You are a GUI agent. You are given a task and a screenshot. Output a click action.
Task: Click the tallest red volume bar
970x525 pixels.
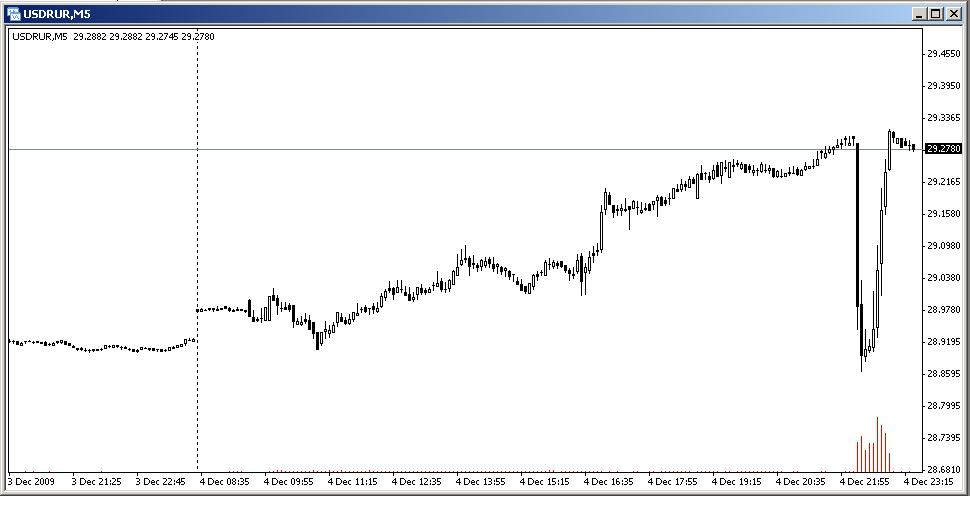pyautogui.click(x=878, y=445)
